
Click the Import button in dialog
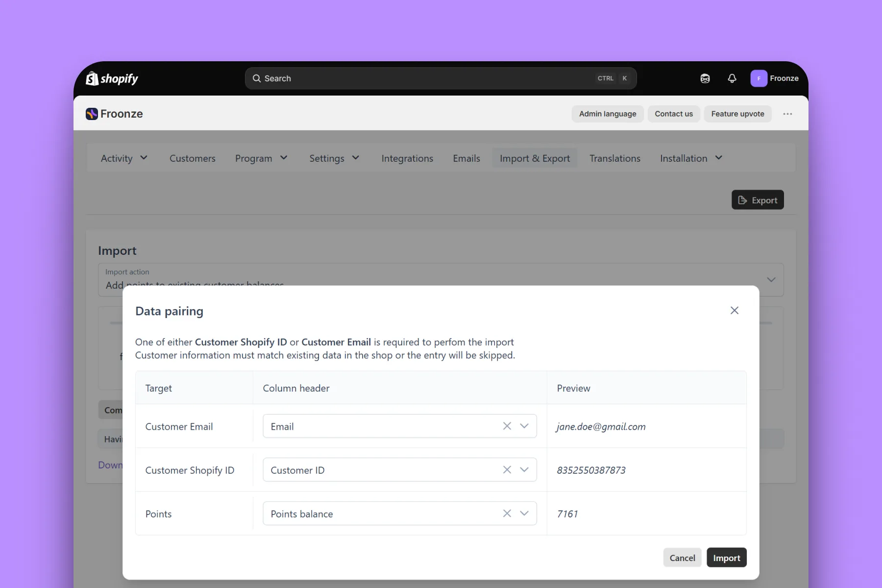click(x=727, y=558)
